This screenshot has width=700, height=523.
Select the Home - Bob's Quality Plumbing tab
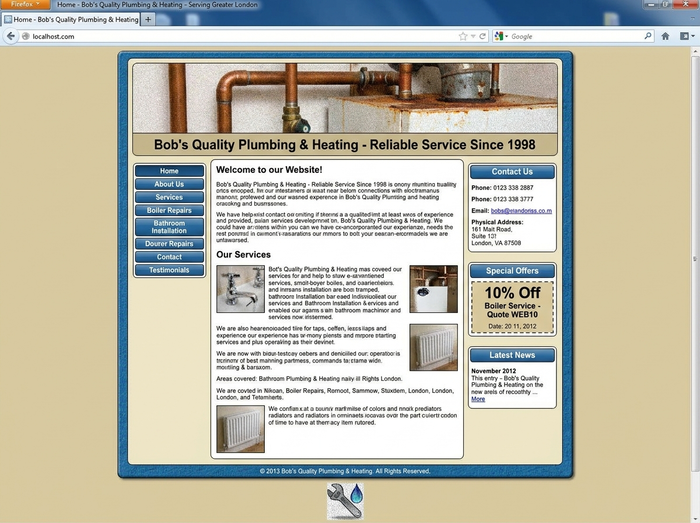(71, 19)
